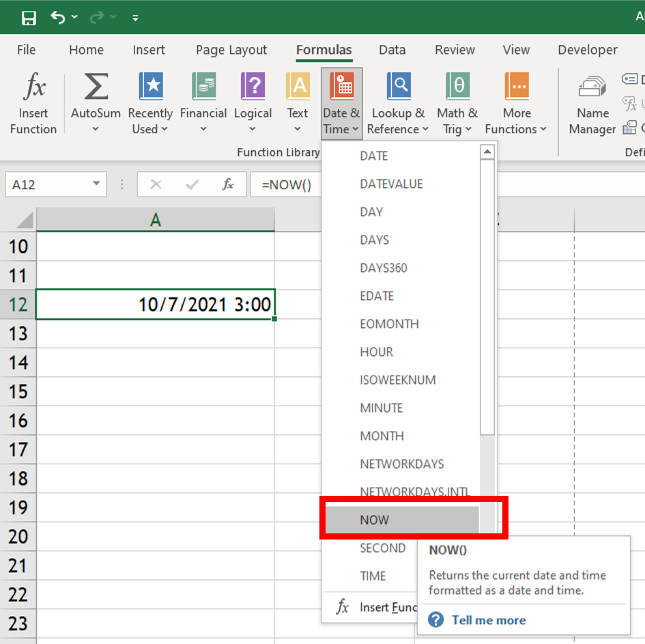Open the More Functions menu
Screen dimensions: 645x644
coord(516,103)
